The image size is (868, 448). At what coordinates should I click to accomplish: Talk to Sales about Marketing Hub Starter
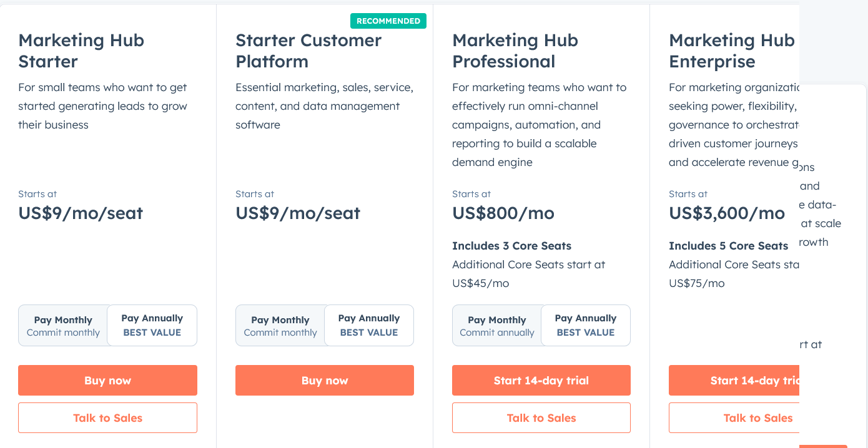107,418
